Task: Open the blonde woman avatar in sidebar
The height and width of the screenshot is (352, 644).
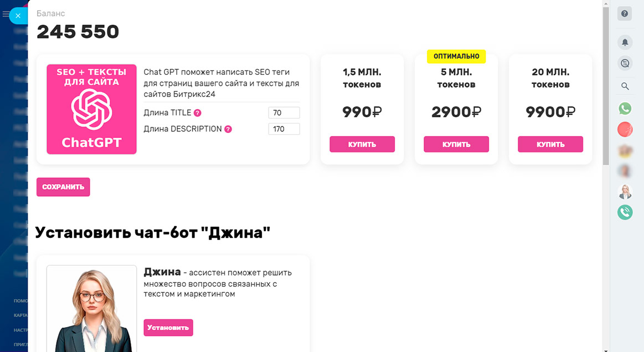Action: [x=625, y=191]
